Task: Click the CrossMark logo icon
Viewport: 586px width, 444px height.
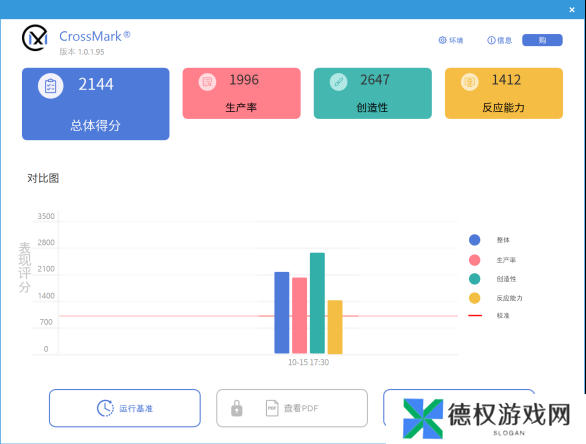Action: pos(35,38)
